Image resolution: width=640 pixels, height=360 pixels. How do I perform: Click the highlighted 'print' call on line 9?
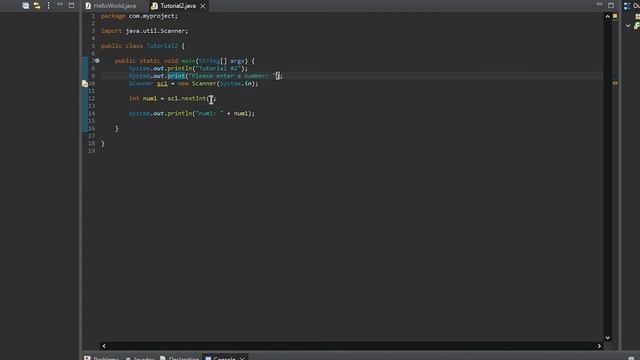[176, 76]
